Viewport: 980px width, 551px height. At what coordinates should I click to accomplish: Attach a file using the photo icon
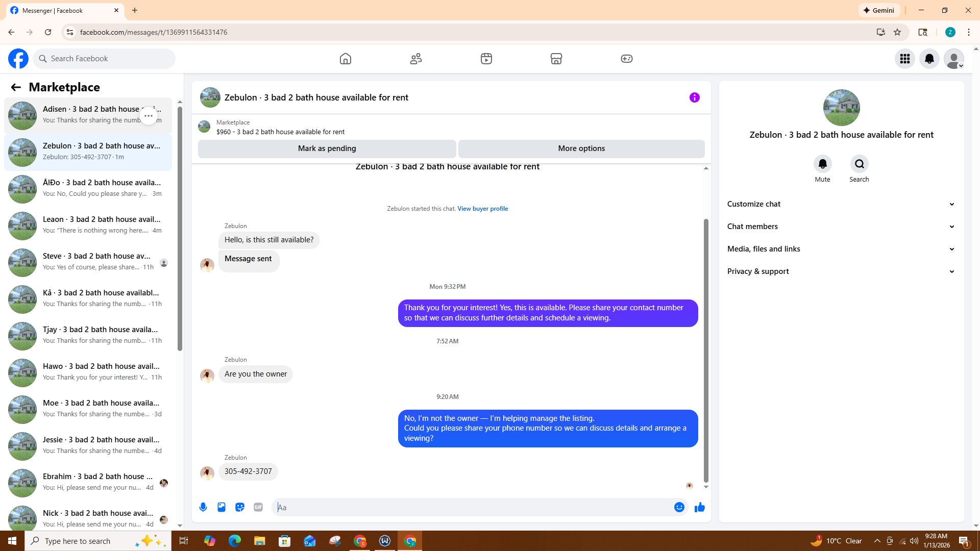(x=222, y=507)
